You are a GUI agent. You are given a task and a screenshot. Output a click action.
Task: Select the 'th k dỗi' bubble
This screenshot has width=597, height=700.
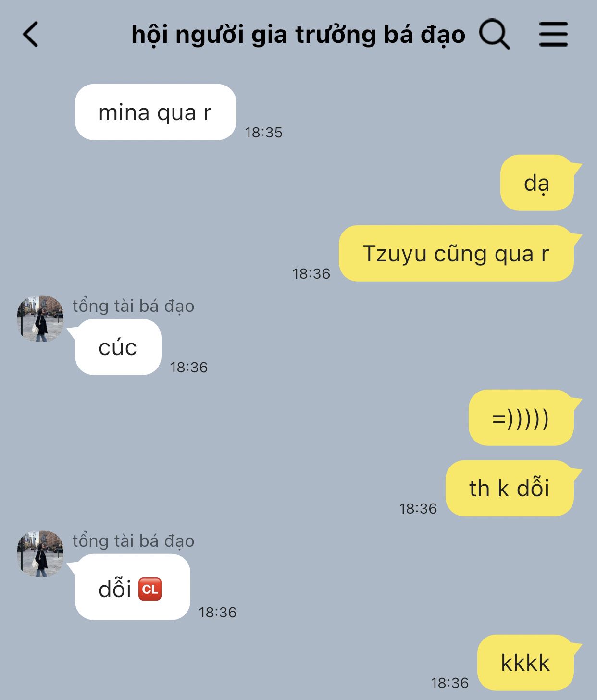[x=510, y=488]
